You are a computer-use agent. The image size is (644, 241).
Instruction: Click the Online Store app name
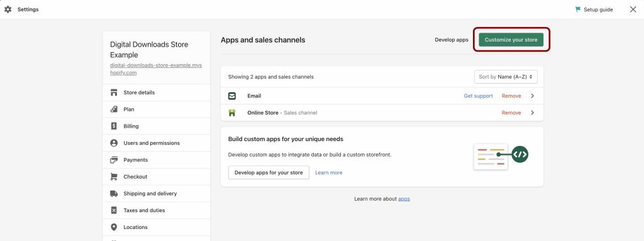[263, 113]
